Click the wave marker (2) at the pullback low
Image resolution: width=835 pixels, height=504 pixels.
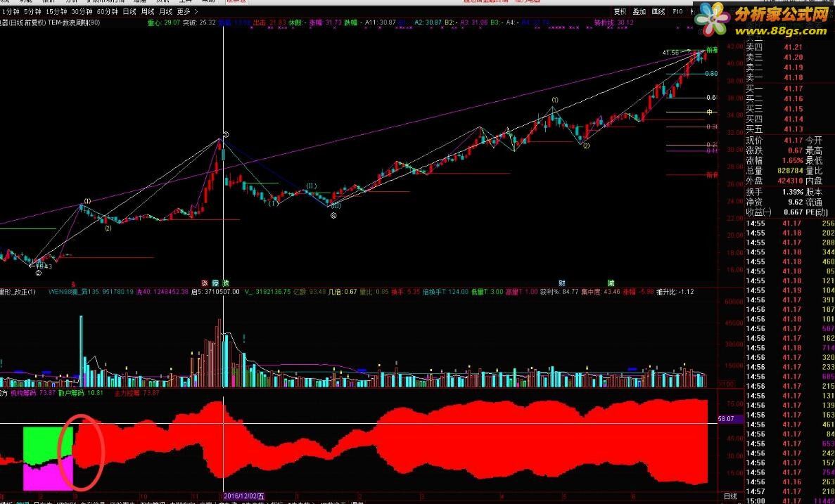(x=586, y=146)
